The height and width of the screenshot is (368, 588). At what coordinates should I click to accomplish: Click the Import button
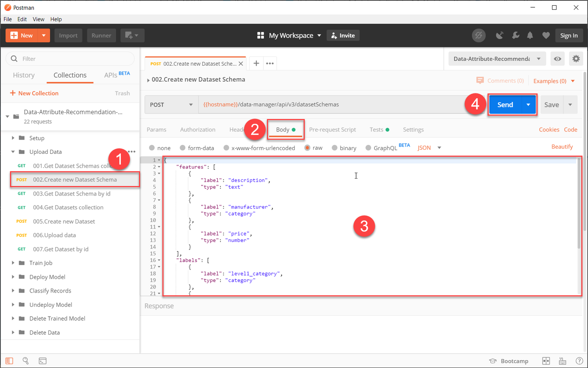pos(68,35)
